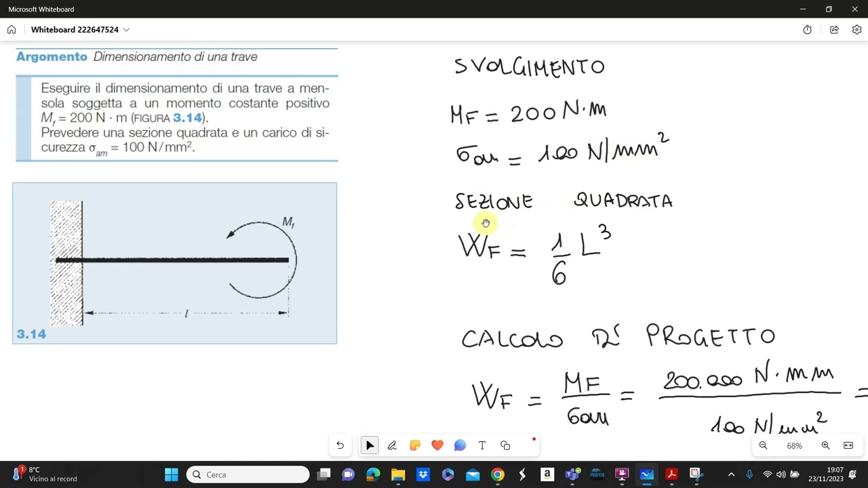Click the 68% zoom level
This screenshot has width=868, height=488.
click(x=794, y=445)
